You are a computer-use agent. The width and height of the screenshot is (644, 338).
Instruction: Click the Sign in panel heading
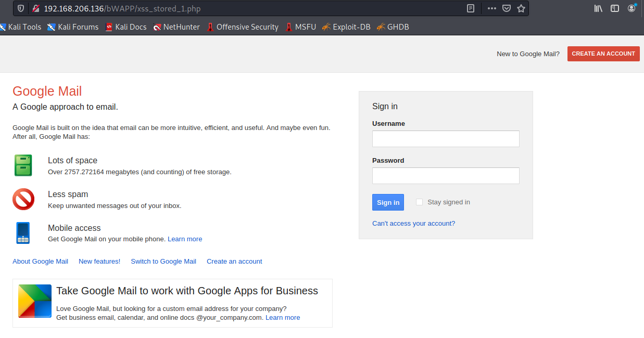tap(385, 107)
